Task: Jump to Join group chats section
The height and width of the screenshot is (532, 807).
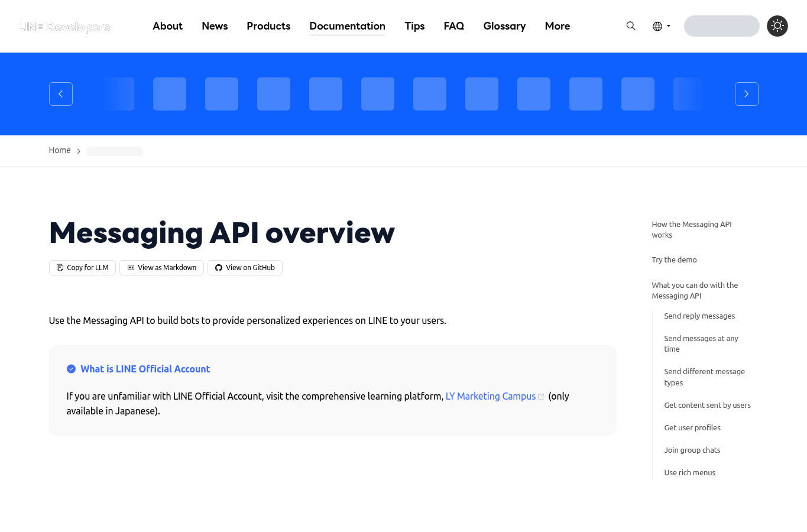Action: [692, 450]
